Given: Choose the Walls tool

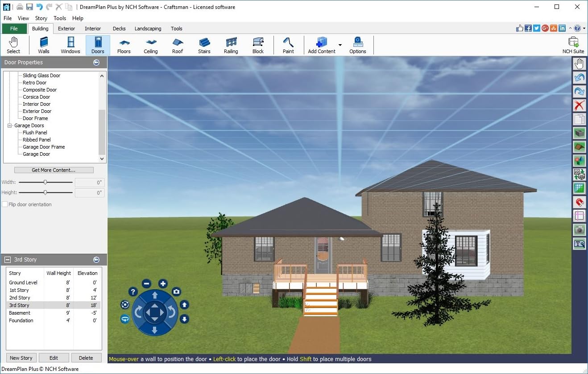Looking at the screenshot, I should click(44, 45).
